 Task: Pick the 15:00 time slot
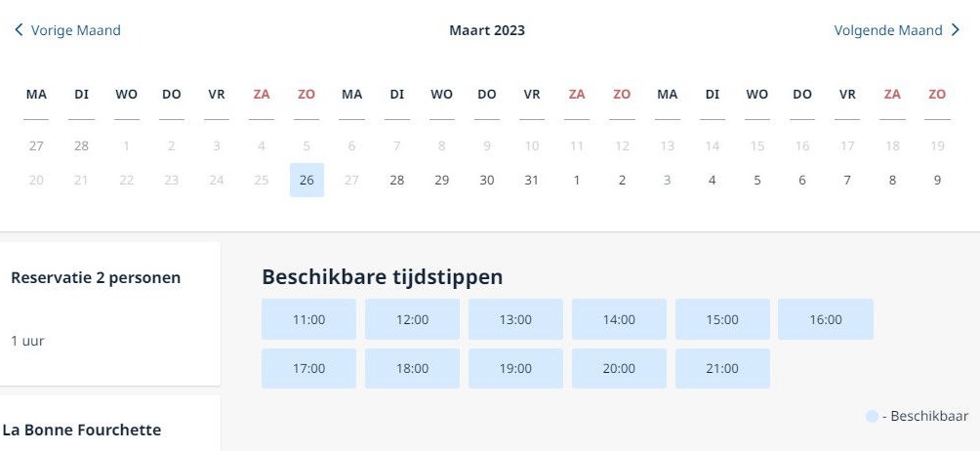722,319
